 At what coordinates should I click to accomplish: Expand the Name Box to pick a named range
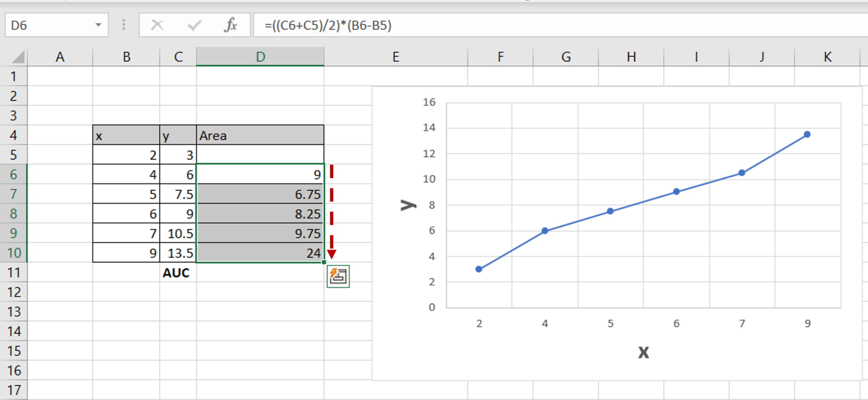(98, 25)
